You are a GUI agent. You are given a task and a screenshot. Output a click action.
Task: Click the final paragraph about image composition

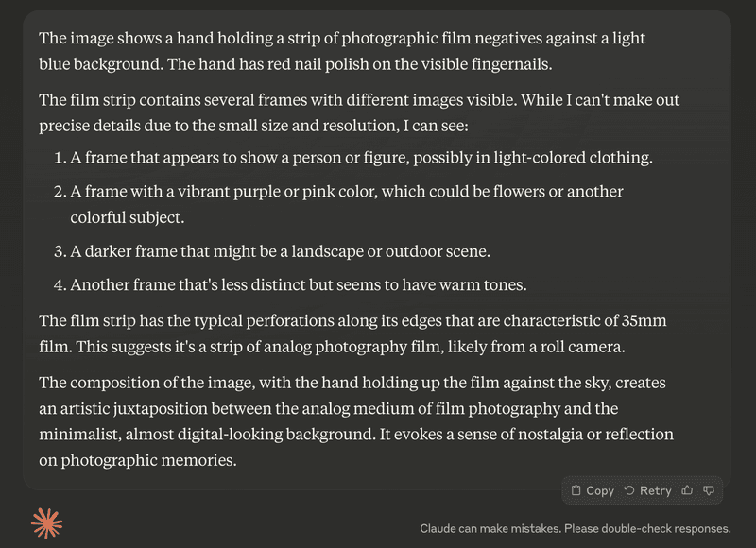pos(356,422)
